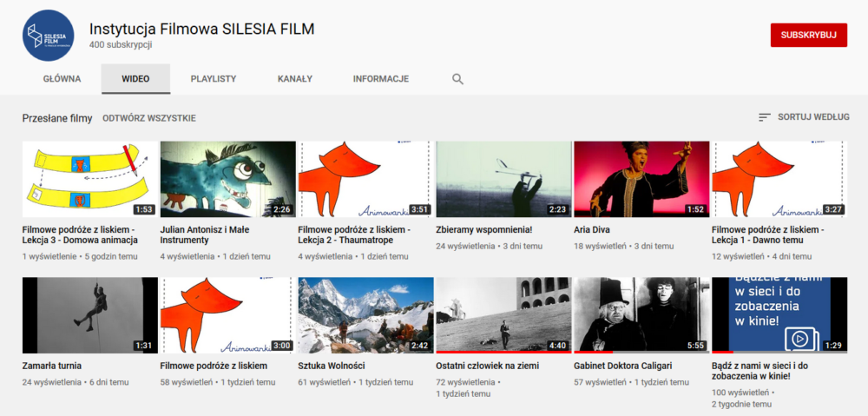Click the progress bar under Gabinet Doktora Caligari
The image size is (868, 416).
(641, 352)
